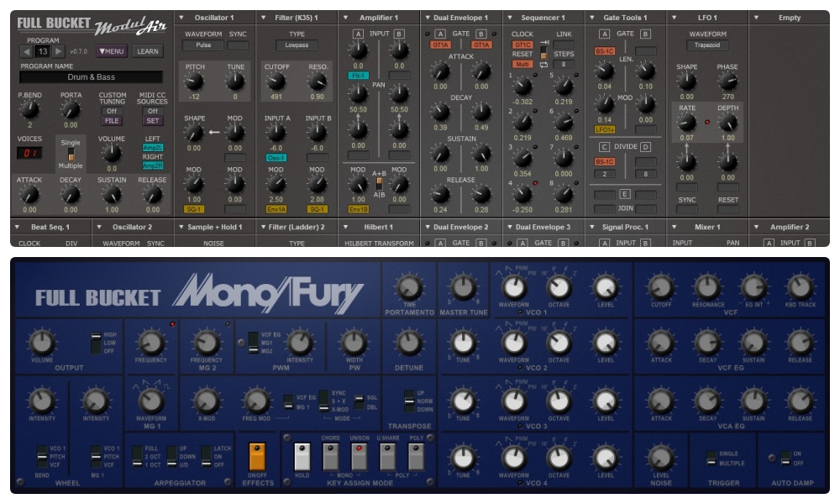The image size is (840, 504).
Task: Click the MIDI CC Sources SET button
Action: tap(153, 121)
